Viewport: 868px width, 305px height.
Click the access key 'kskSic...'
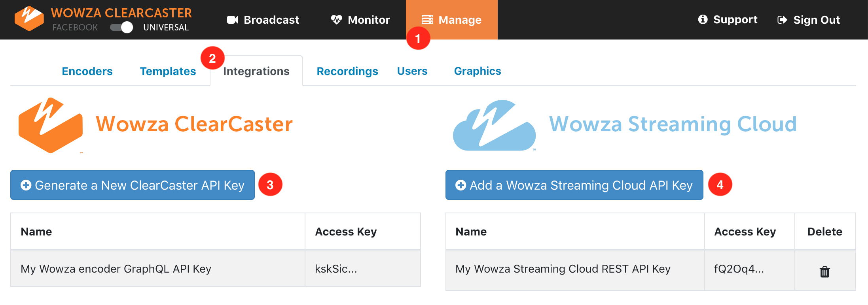click(x=336, y=269)
